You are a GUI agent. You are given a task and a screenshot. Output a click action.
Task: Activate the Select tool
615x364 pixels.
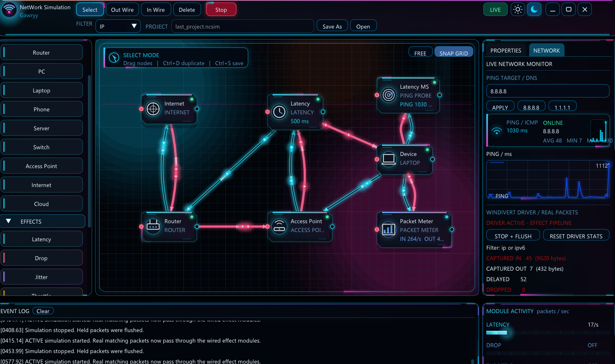90,9
